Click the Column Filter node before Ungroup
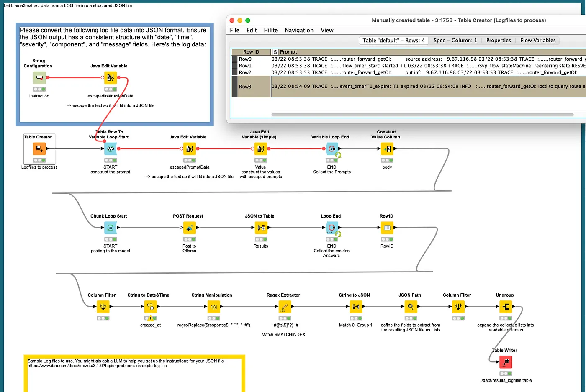Image resolution: width=586 pixels, height=392 pixels. click(x=458, y=307)
